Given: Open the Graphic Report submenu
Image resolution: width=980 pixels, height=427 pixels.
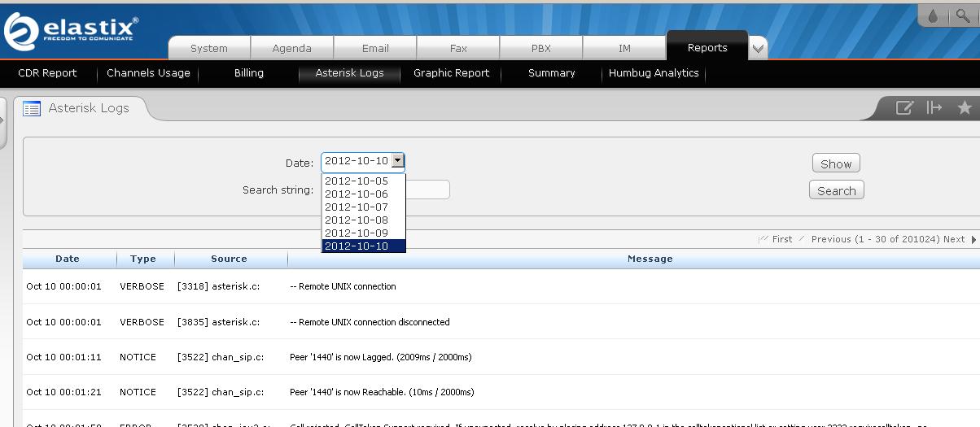Looking at the screenshot, I should 451,73.
